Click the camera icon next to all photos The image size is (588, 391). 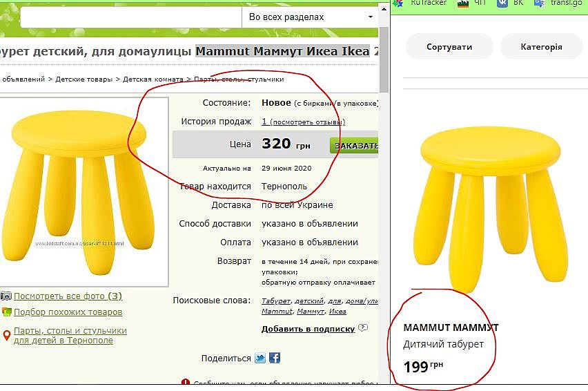(6, 296)
